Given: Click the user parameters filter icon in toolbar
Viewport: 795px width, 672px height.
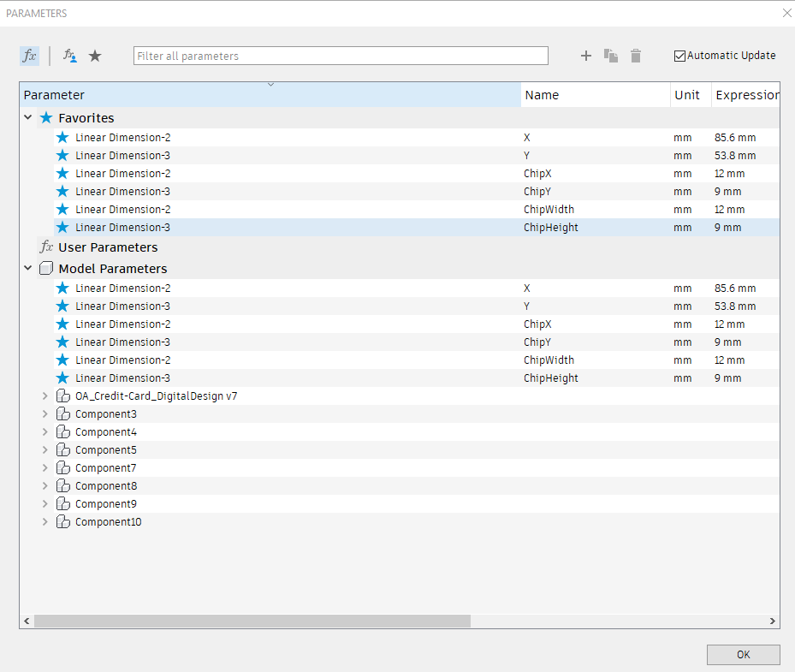Looking at the screenshot, I should [70, 56].
